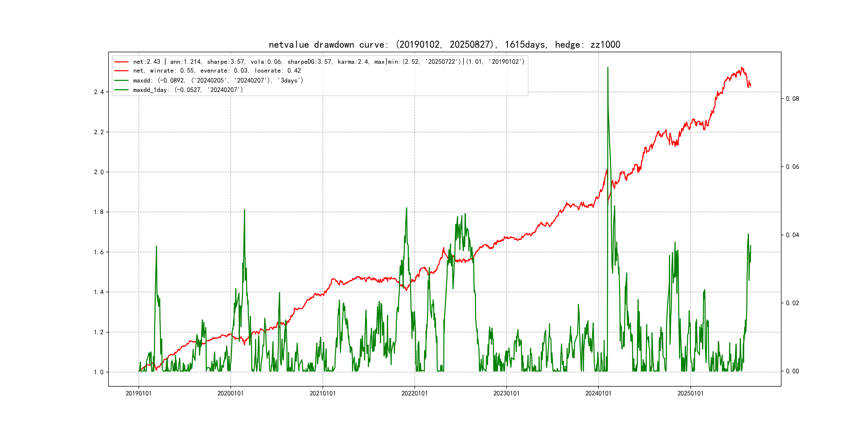The height and width of the screenshot is (434, 868).
Task: Click x-axis label 20220101
Action: 414,394
